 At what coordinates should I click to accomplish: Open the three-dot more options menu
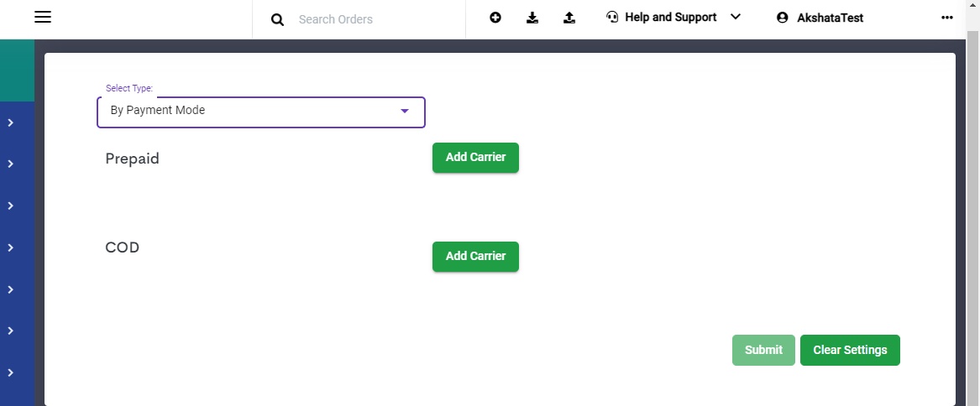pyautogui.click(x=947, y=18)
